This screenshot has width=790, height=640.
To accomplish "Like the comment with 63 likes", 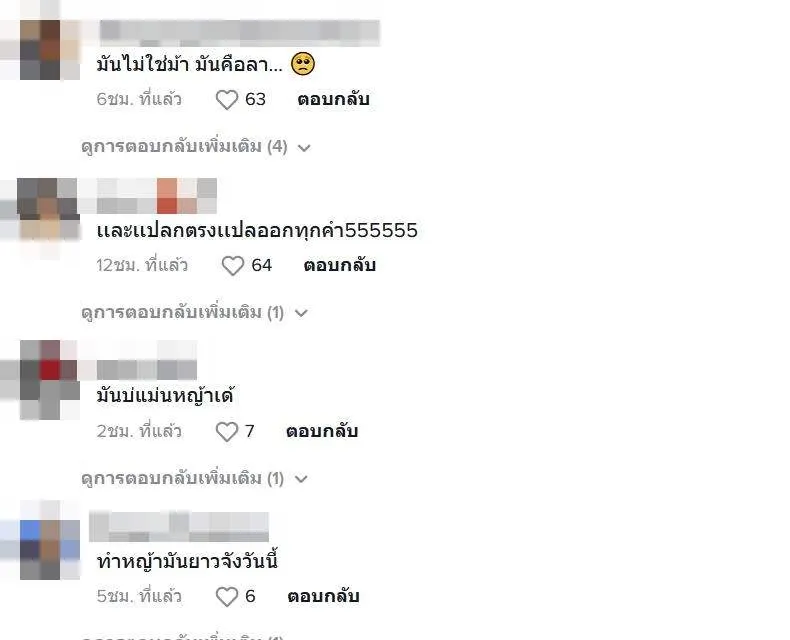I will 227,100.
